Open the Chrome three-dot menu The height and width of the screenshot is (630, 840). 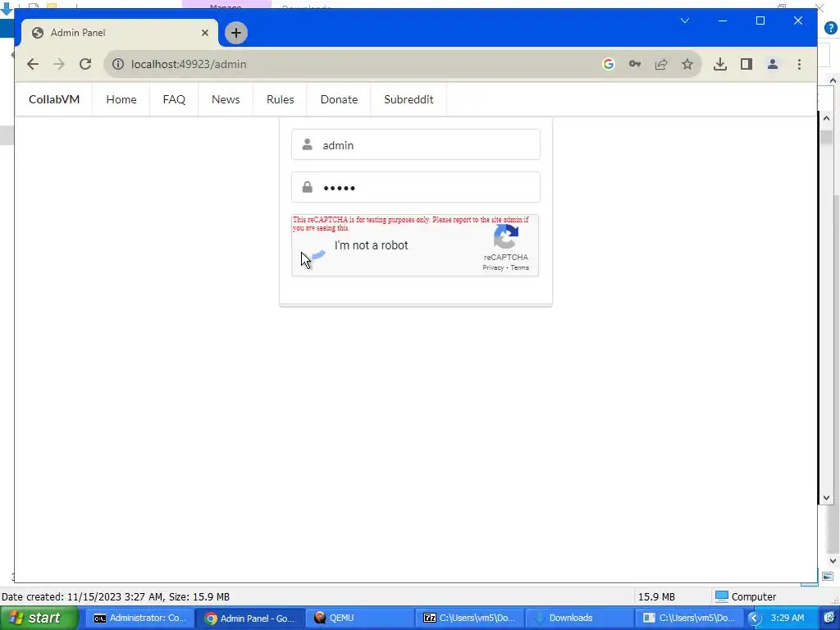(x=799, y=64)
